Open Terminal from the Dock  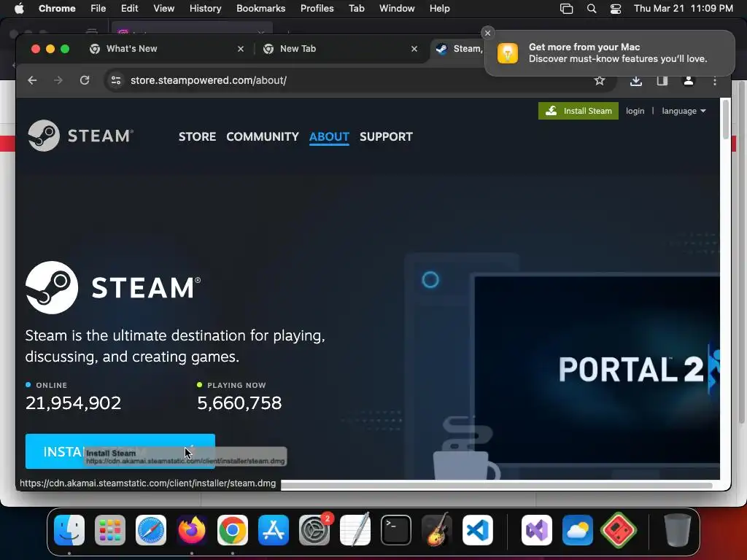click(x=396, y=530)
